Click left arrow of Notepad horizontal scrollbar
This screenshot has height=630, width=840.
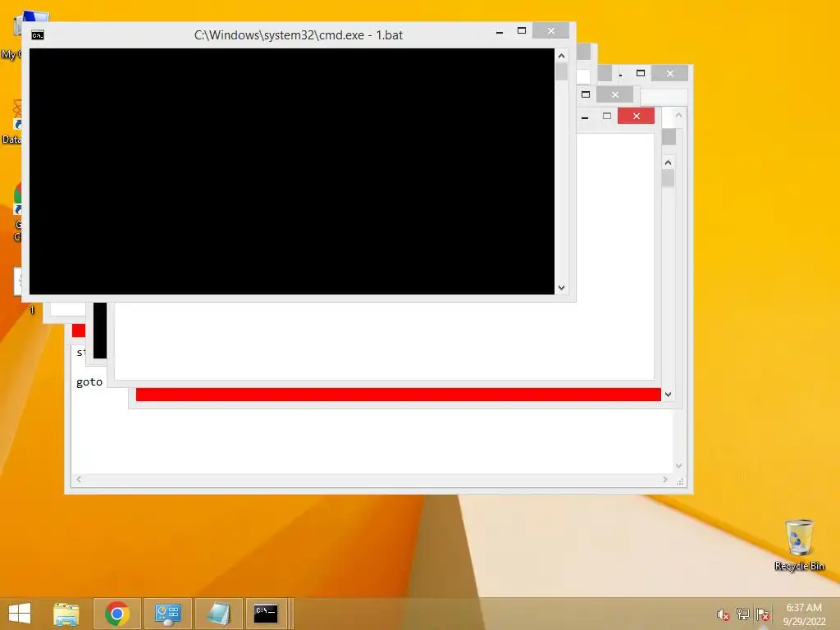[x=80, y=479]
